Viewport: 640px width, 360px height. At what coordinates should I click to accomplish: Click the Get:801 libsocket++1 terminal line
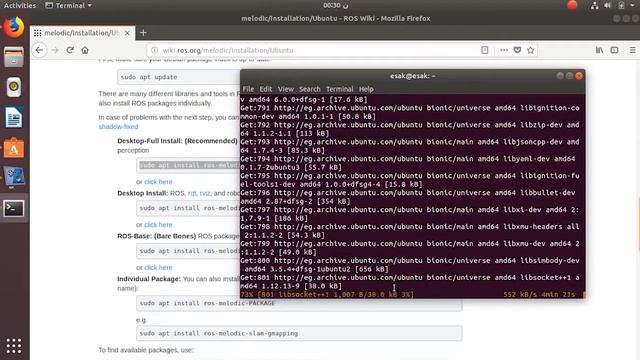[x=410, y=282]
